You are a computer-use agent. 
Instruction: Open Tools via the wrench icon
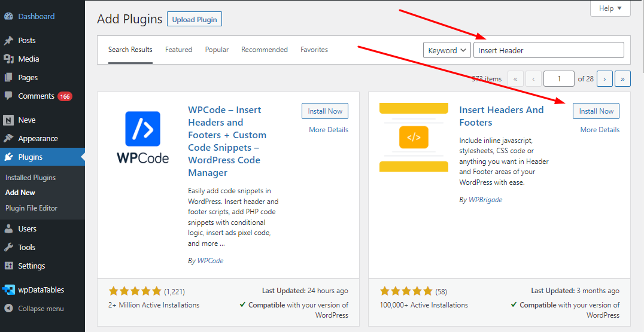click(8, 248)
